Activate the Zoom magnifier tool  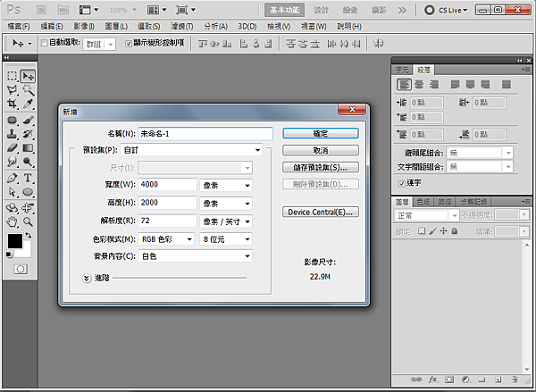(28, 221)
